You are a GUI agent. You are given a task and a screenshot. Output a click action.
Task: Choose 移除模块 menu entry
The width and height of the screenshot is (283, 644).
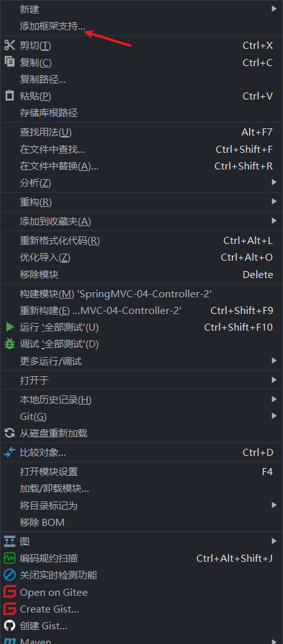point(141,274)
